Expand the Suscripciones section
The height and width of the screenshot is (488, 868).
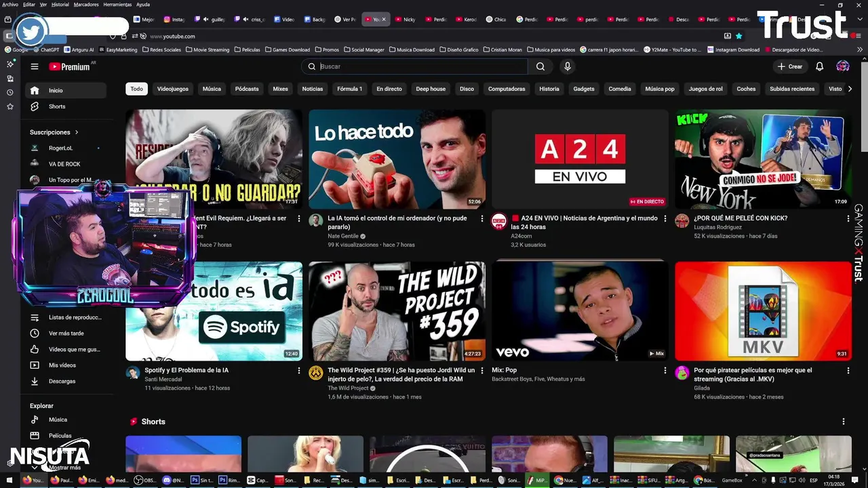click(x=54, y=132)
